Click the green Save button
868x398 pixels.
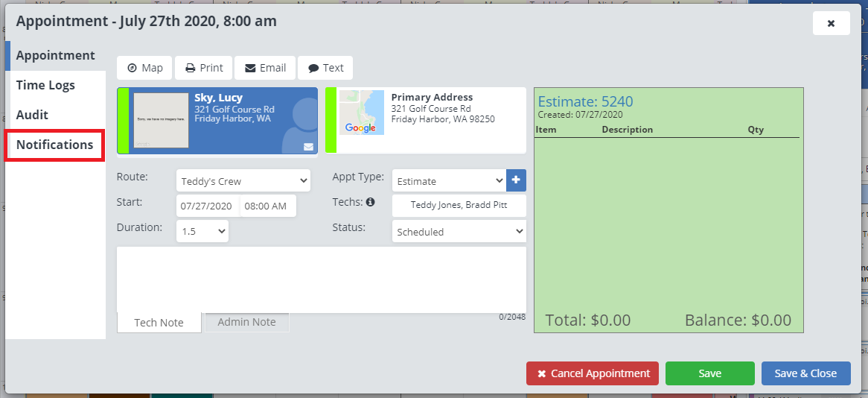tap(709, 373)
